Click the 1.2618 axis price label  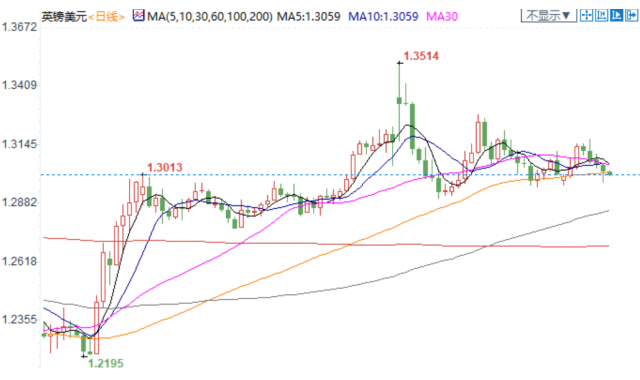[x=19, y=261]
